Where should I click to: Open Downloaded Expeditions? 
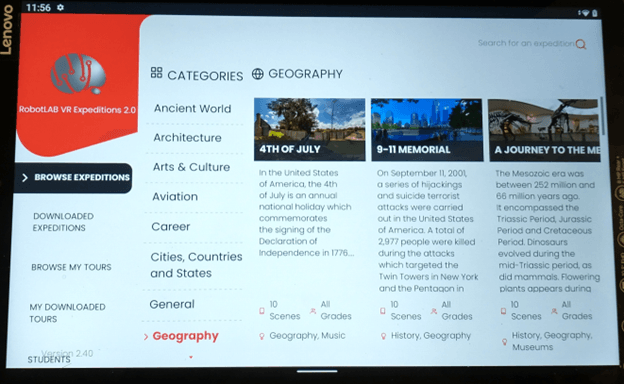click(x=63, y=222)
